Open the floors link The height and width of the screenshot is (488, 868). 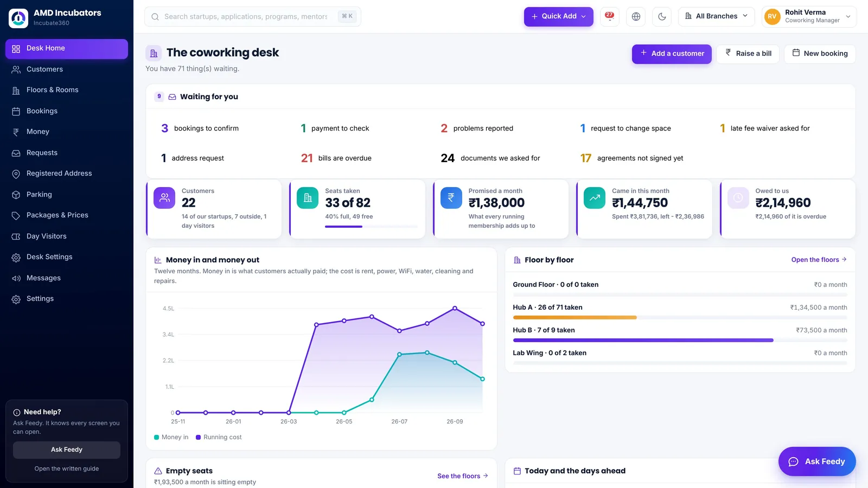tap(819, 260)
